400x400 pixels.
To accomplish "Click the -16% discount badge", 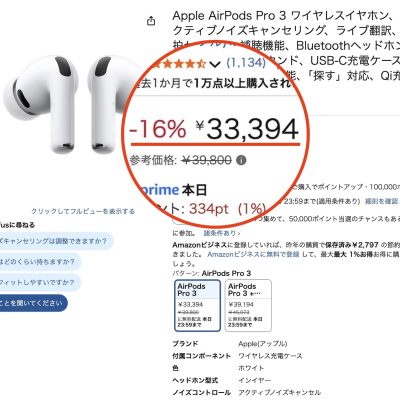I will [158, 129].
